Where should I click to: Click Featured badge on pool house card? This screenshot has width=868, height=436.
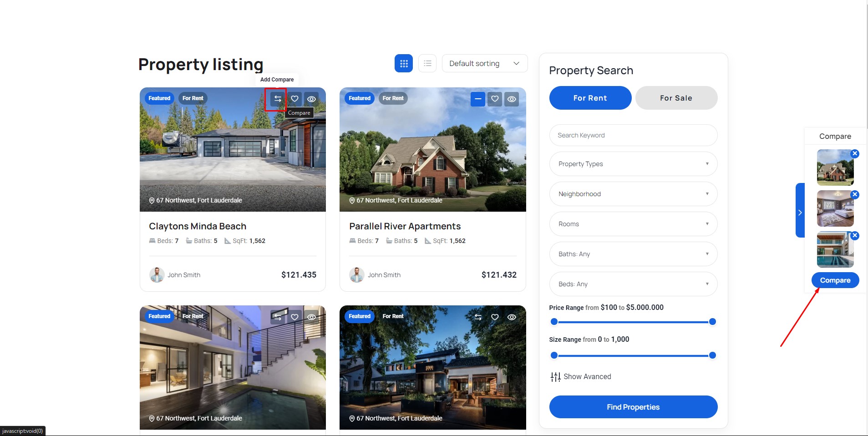point(159,316)
